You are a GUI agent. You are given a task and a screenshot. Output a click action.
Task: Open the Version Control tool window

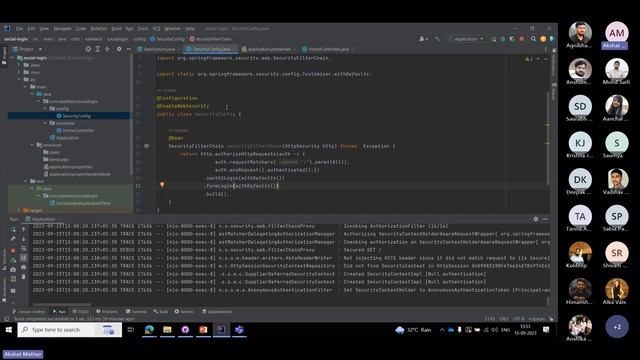click(x=29, y=311)
